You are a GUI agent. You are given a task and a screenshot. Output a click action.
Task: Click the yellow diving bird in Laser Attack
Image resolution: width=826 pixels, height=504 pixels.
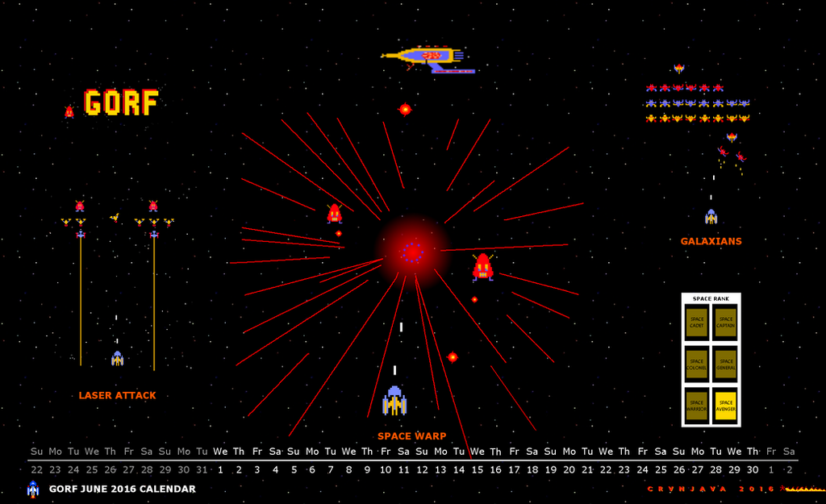115,218
